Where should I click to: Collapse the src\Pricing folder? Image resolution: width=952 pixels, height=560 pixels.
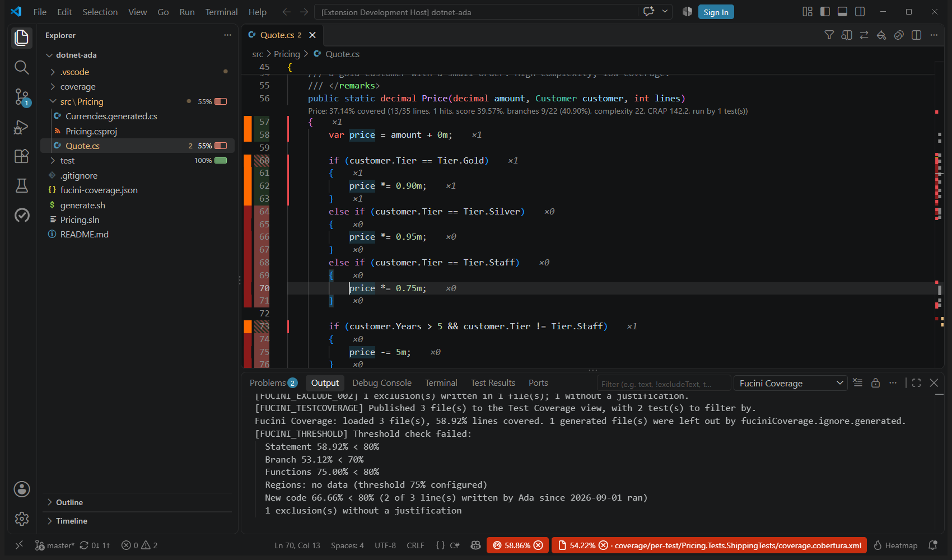coord(137,101)
